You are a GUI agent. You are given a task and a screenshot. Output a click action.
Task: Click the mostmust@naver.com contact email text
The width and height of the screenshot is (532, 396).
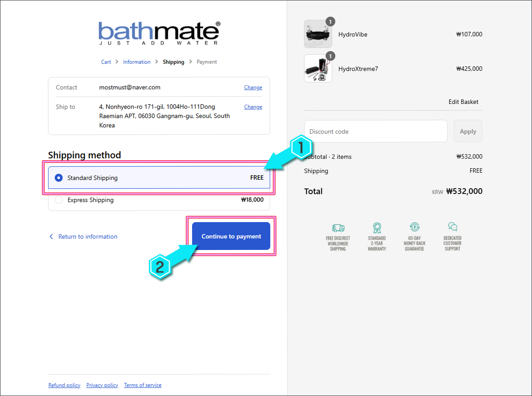tap(130, 87)
